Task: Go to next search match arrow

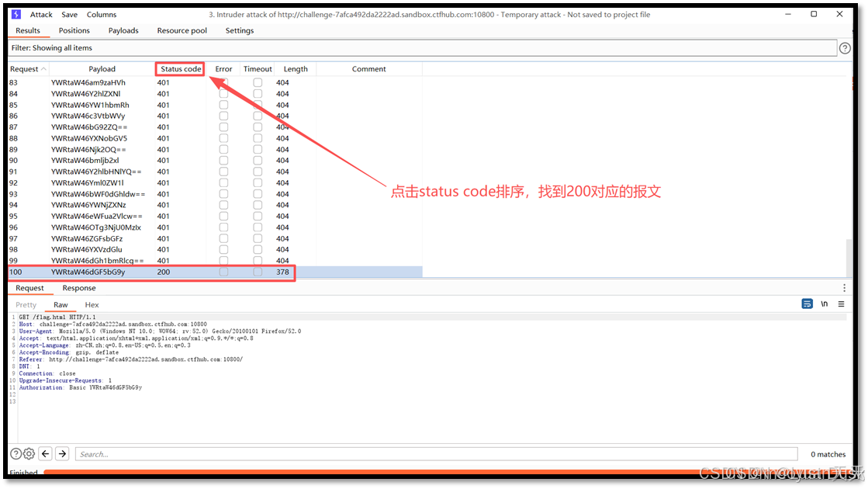Action: coord(63,453)
